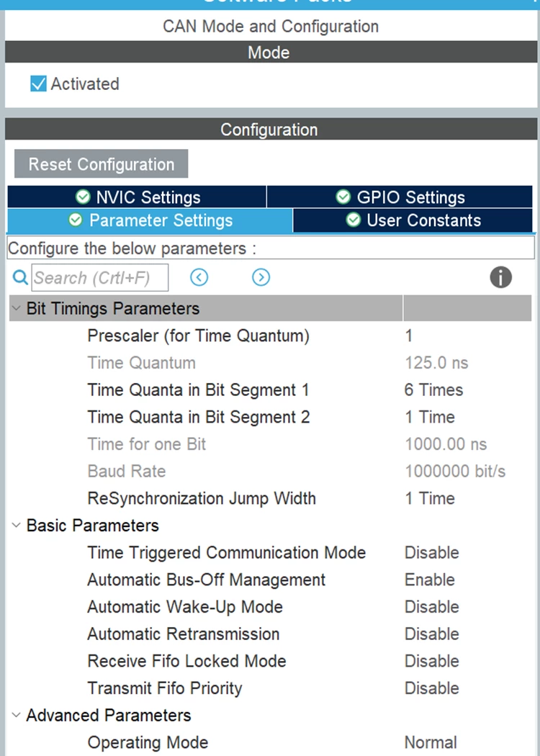Image resolution: width=540 pixels, height=756 pixels.
Task: Uncheck the Activated checkbox
Action: 38,84
